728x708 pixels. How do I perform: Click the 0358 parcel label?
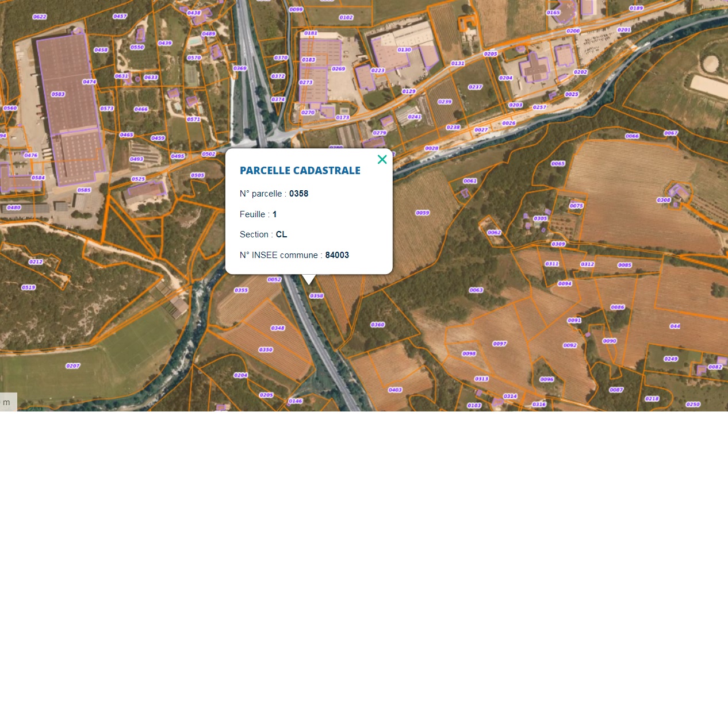click(x=317, y=296)
